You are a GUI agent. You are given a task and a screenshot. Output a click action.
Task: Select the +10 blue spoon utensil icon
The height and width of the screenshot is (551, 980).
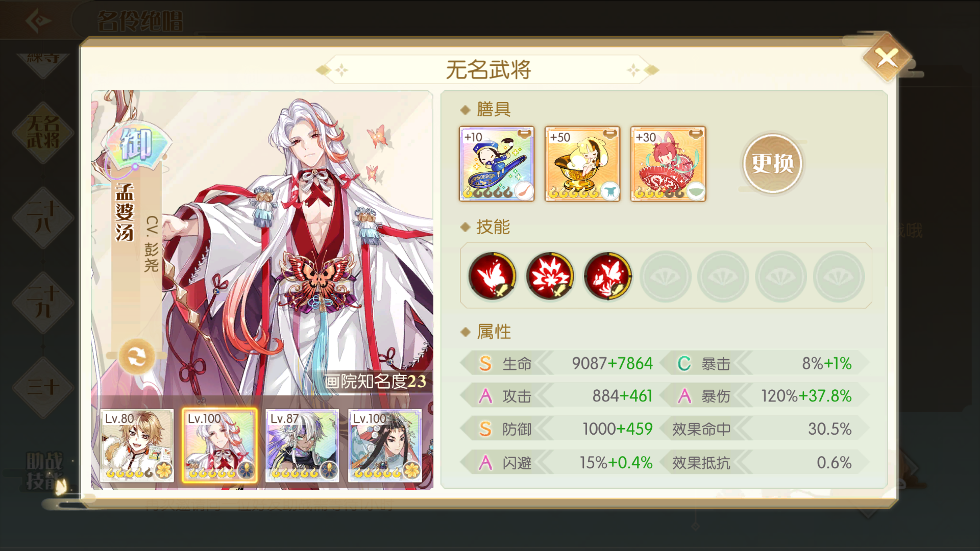coord(497,164)
